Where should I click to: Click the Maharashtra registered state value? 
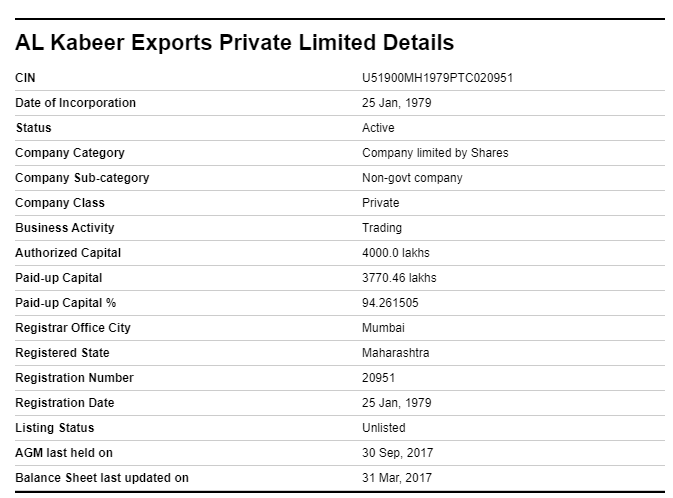396,352
